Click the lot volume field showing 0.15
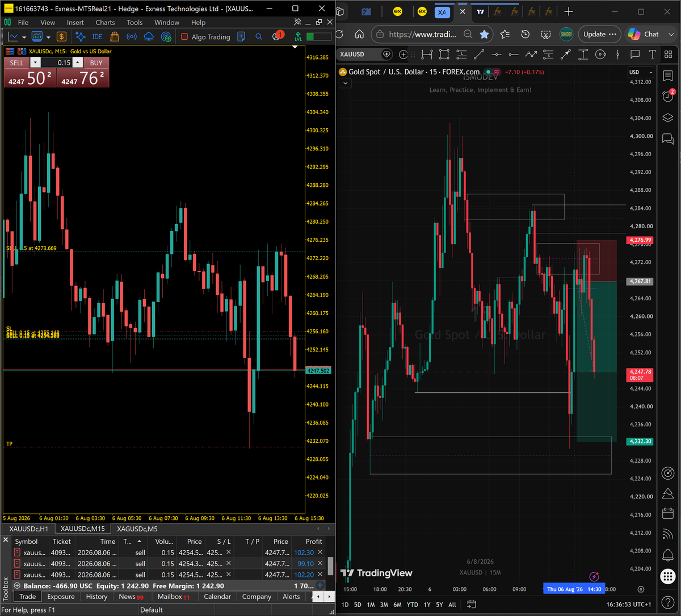 click(57, 63)
